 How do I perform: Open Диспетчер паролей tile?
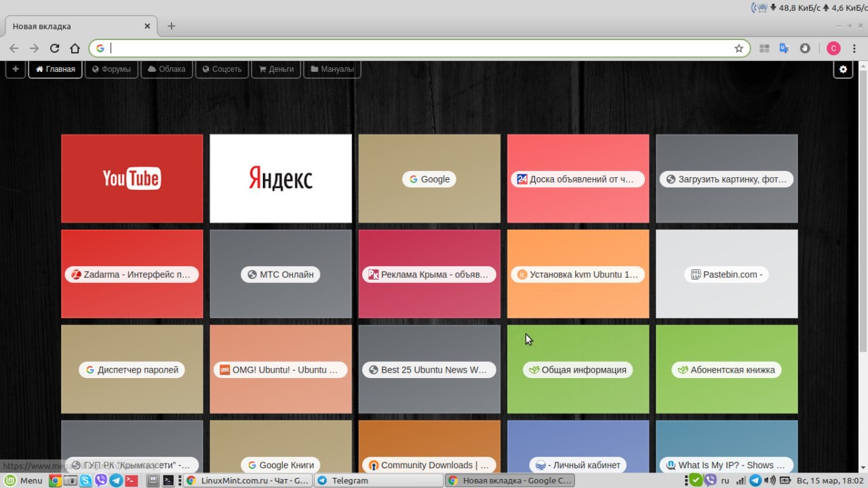click(x=132, y=369)
